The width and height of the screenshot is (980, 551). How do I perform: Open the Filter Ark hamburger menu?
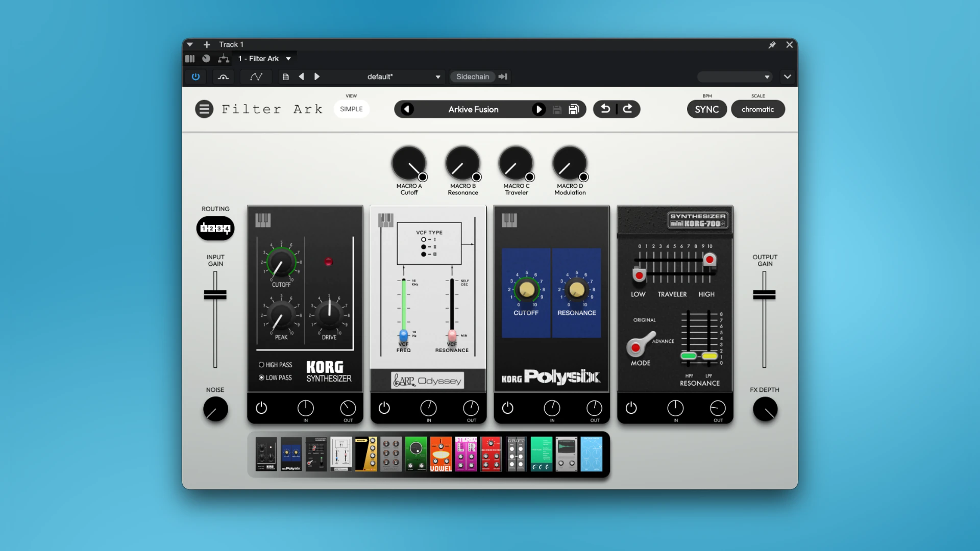(204, 109)
